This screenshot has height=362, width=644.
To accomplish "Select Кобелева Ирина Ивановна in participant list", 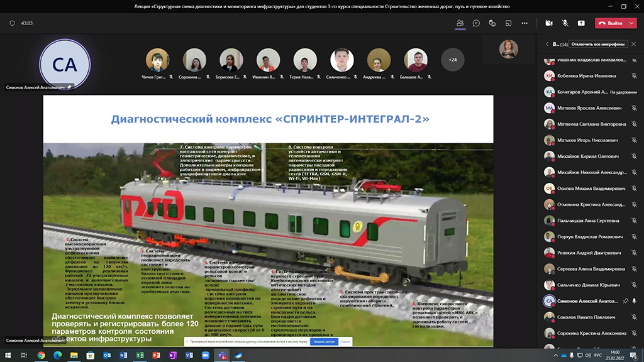I will 590,76.
